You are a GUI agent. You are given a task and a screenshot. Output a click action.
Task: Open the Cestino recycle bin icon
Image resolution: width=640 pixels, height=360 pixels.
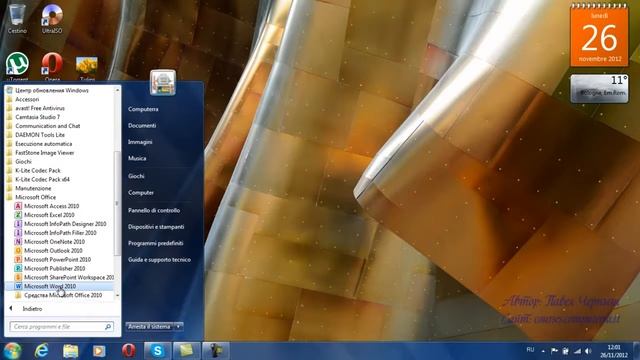tap(17, 19)
